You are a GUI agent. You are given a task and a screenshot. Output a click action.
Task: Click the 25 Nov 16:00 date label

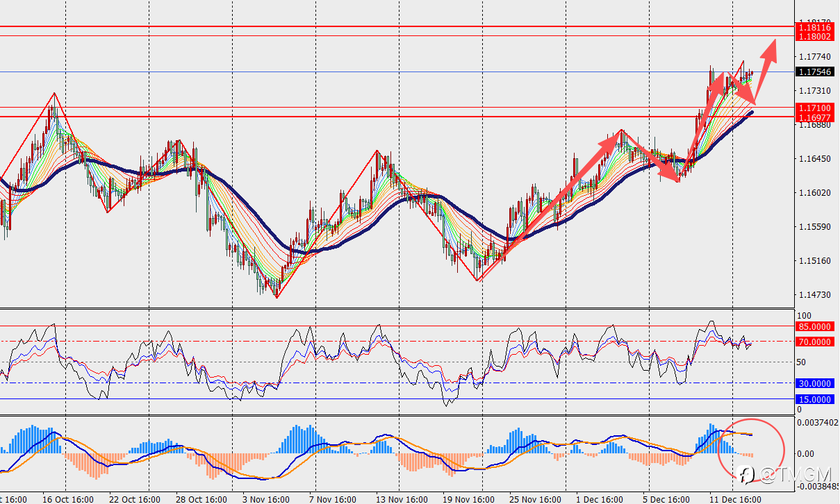[x=535, y=499]
